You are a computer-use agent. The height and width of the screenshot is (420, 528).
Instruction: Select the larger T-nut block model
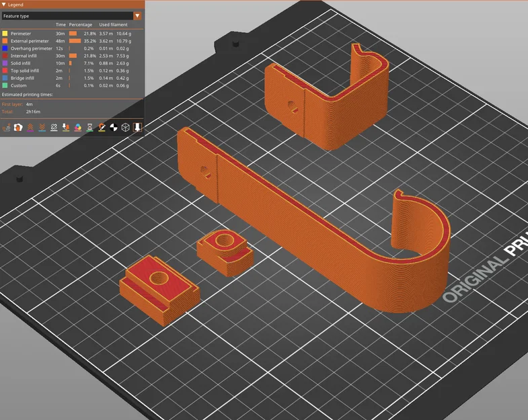pos(159,290)
